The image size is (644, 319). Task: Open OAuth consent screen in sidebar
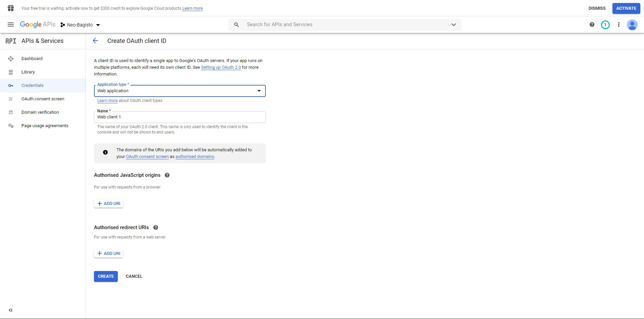pos(43,99)
